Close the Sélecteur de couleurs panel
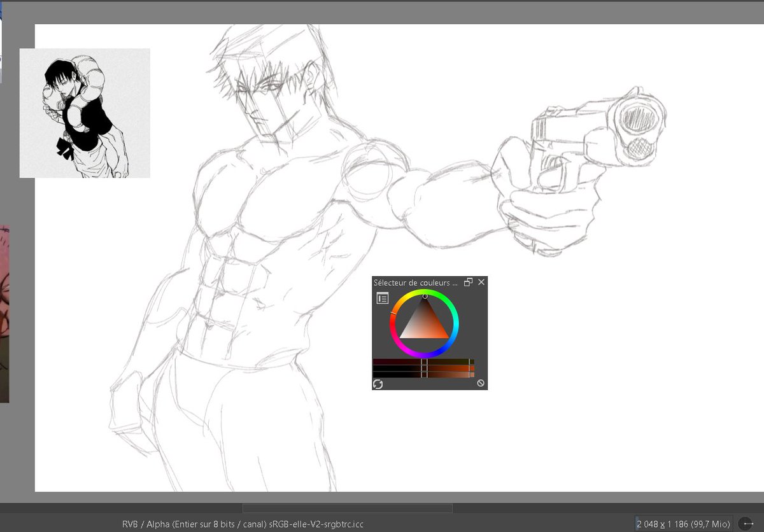The image size is (764, 532). pyautogui.click(x=481, y=282)
